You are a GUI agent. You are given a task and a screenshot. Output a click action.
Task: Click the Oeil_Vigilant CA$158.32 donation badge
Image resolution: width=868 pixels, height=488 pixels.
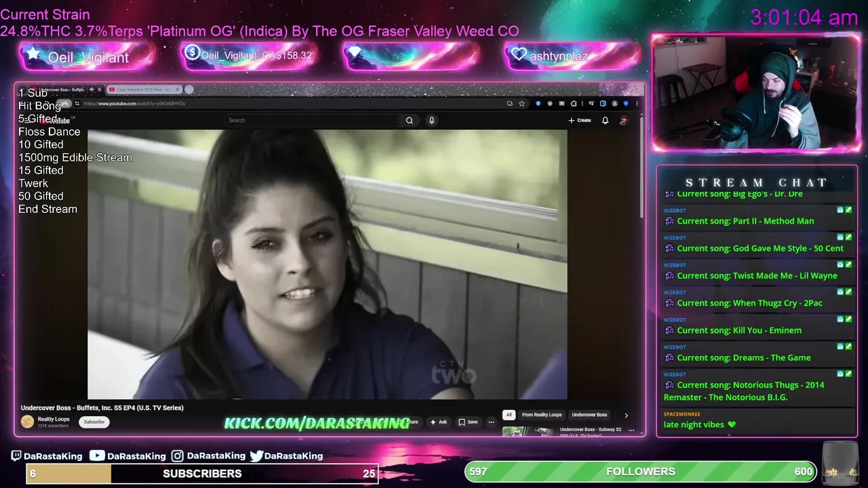point(249,56)
